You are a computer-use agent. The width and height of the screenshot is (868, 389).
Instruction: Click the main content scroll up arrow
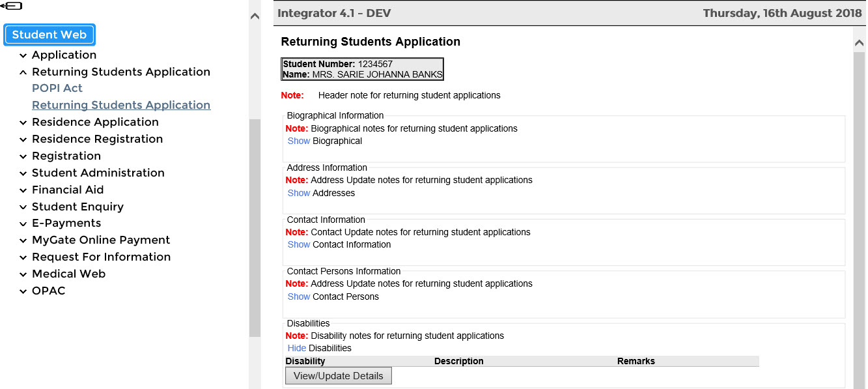pos(859,42)
